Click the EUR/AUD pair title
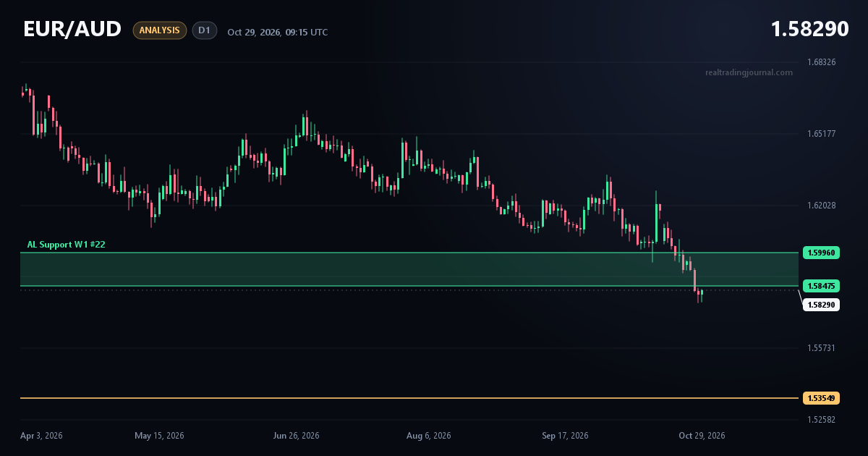This screenshot has width=868, height=456. click(72, 29)
